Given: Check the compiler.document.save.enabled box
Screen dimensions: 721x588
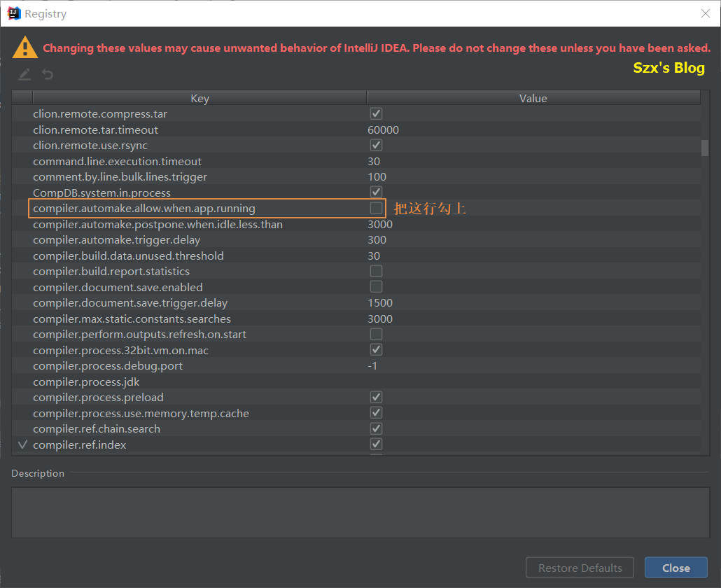Looking at the screenshot, I should (x=376, y=287).
